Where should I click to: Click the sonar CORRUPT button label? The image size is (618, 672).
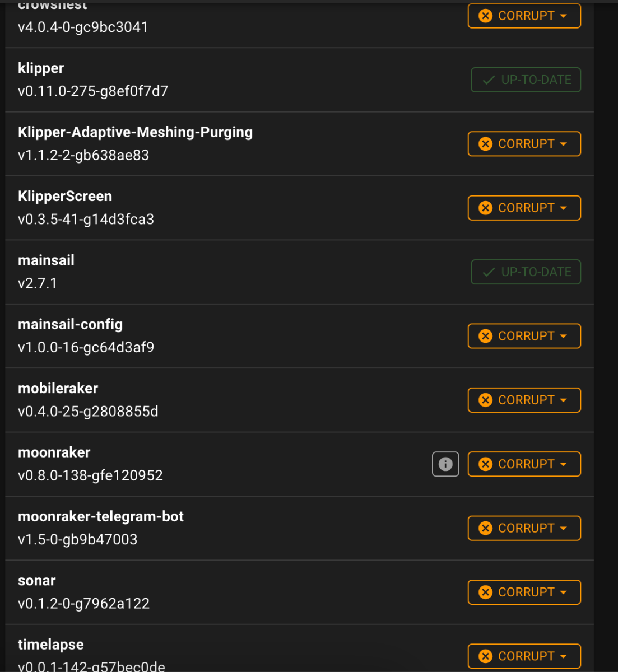coord(526,592)
